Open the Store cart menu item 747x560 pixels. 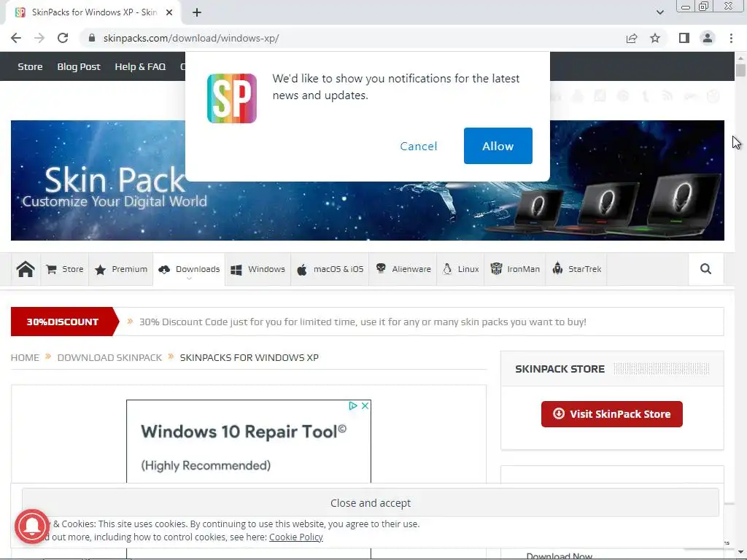(65, 269)
